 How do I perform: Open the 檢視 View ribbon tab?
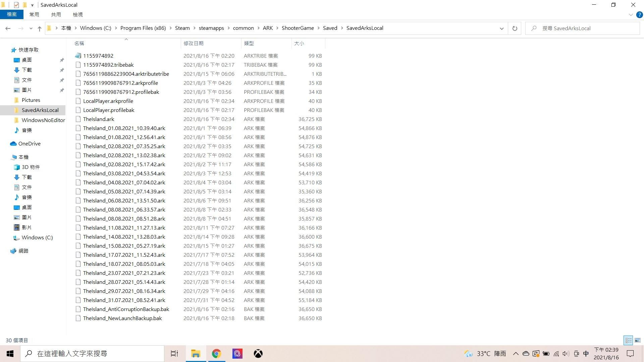click(x=77, y=14)
